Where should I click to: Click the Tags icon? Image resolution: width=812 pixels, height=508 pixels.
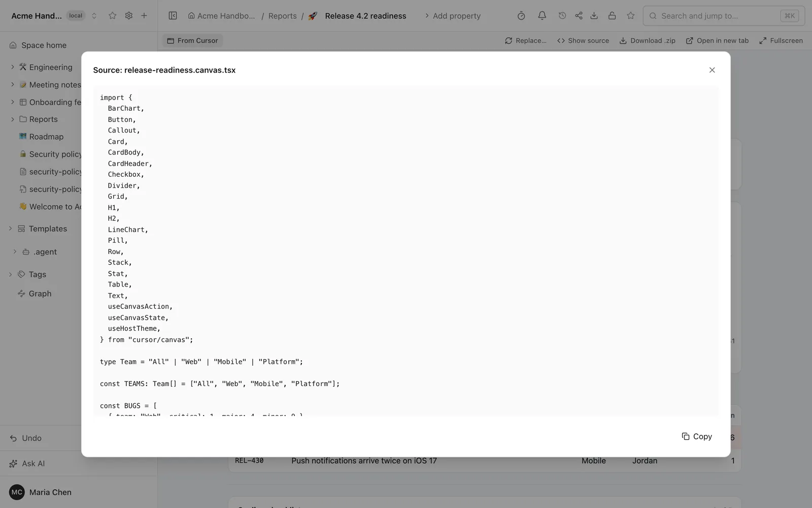coord(21,274)
